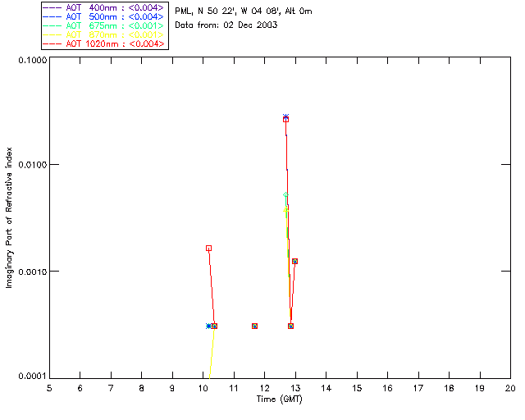Click the highest red square marker near 12.7 GMT
This screenshot has height=420, width=525.
pyautogui.click(x=285, y=119)
